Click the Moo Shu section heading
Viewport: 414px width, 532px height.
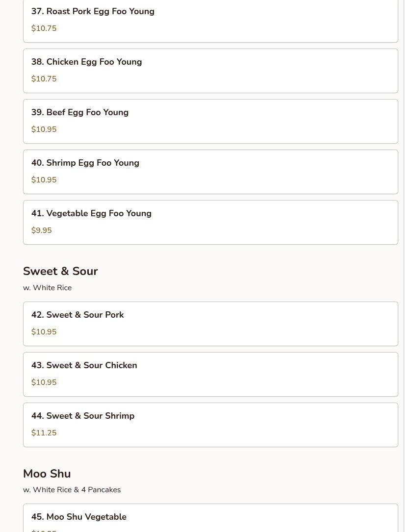[47, 474]
